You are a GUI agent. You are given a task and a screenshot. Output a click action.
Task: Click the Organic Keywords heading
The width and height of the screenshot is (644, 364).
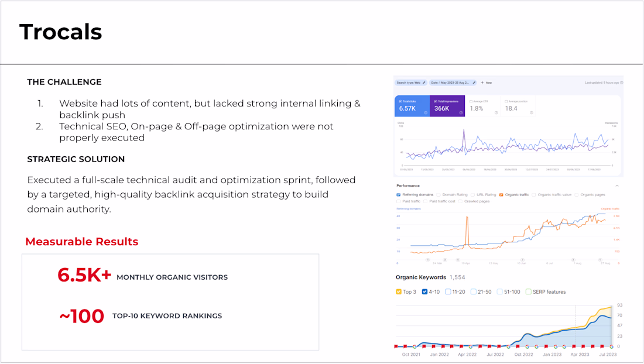tap(420, 277)
